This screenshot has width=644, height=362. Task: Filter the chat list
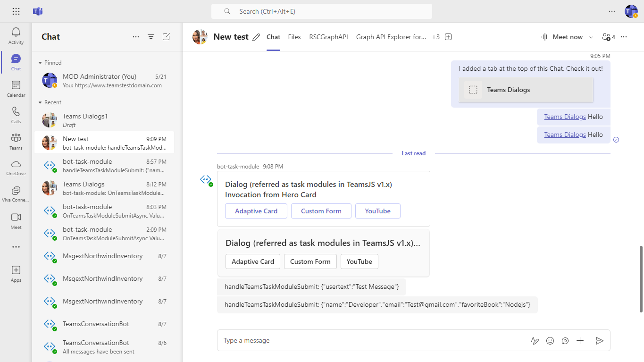pyautogui.click(x=151, y=37)
